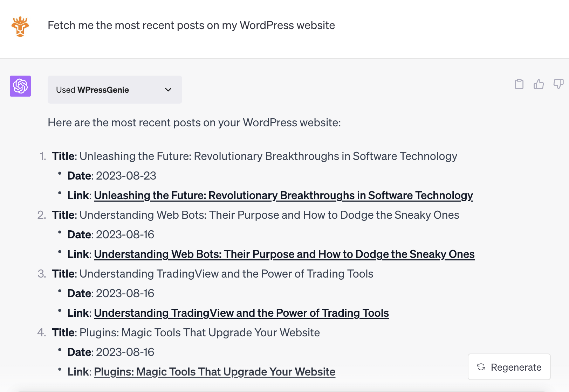Give thumbs up to the response
This screenshot has height=392, width=569.
coord(539,84)
